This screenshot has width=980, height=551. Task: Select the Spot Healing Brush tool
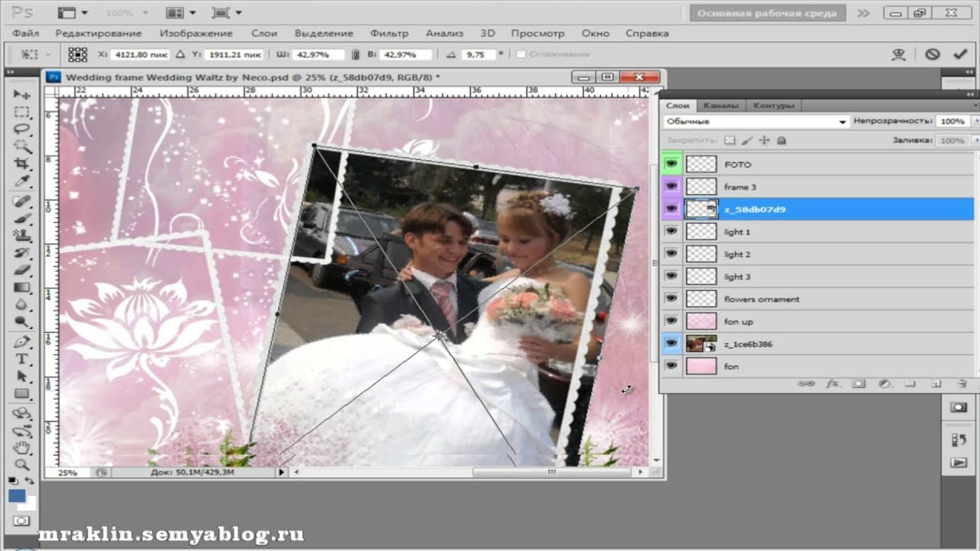[x=21, y=201]
